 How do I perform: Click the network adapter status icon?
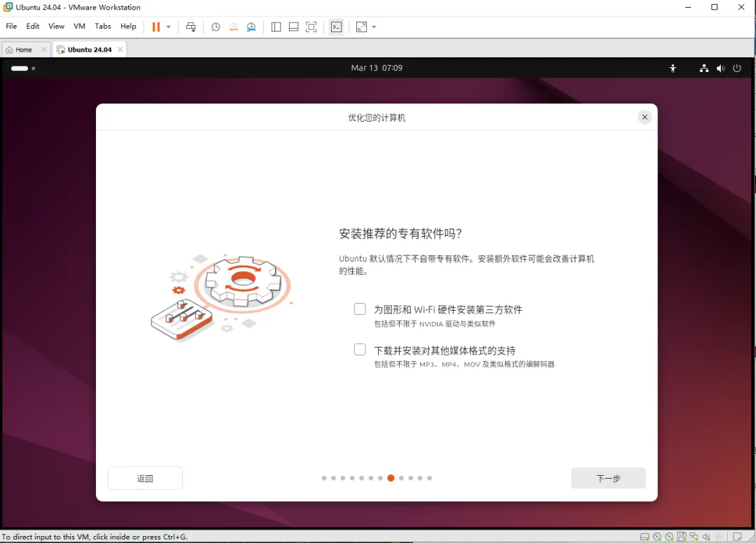click(694, 537)
